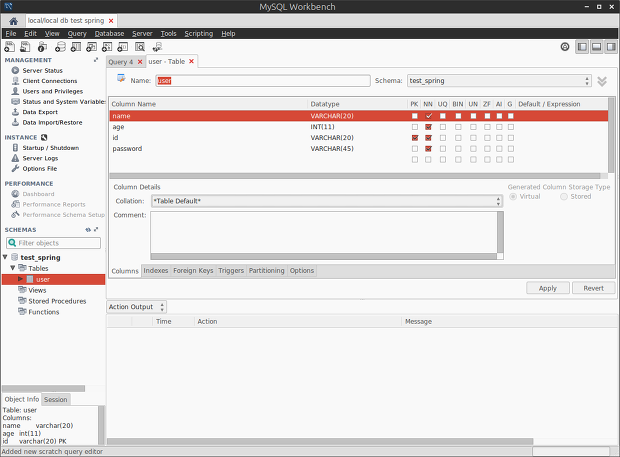Select the Virtual storage radio button
This screenshot has height=457, width=620.
513,197
